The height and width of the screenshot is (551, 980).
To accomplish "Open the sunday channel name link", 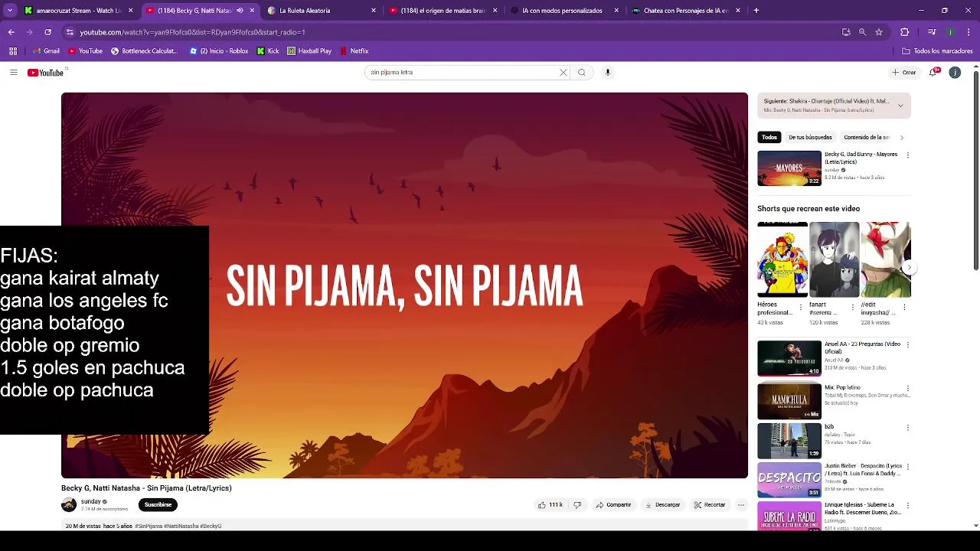I will point(91,502).
